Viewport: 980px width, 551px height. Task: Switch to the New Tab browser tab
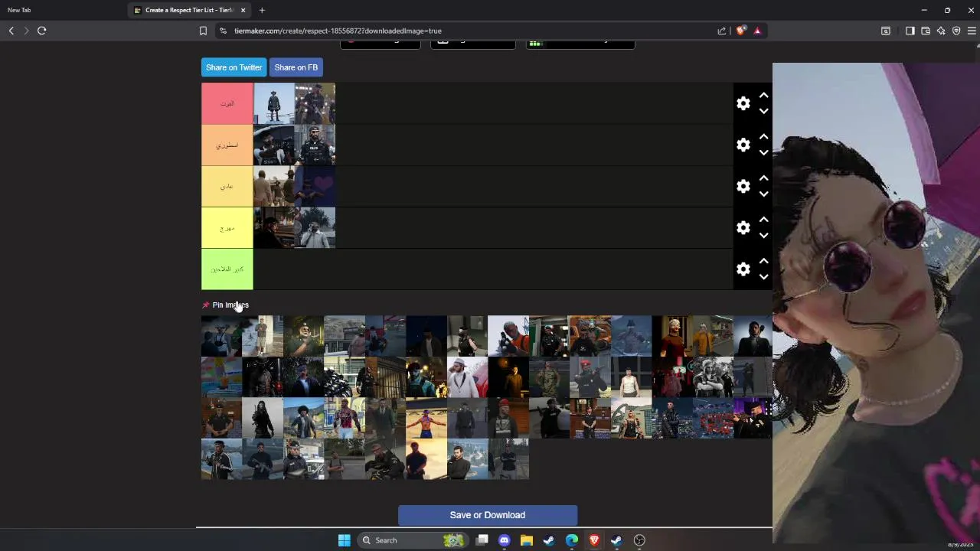point(19,10)
